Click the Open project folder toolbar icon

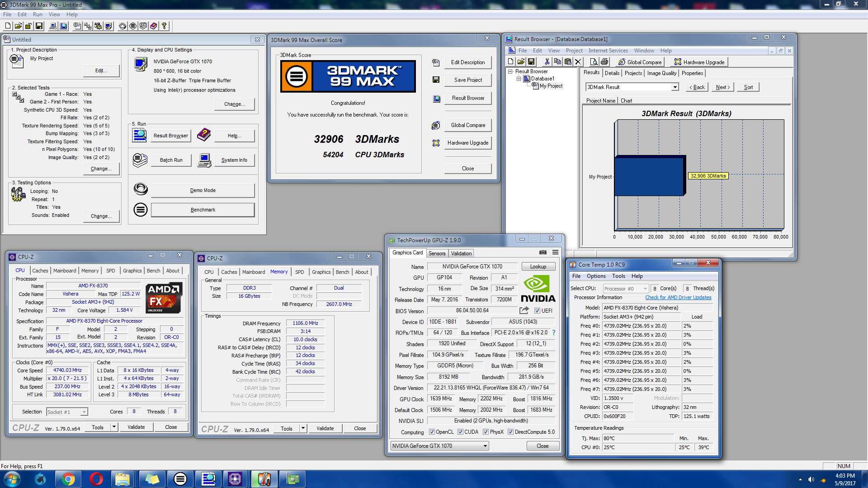point(18,26)
